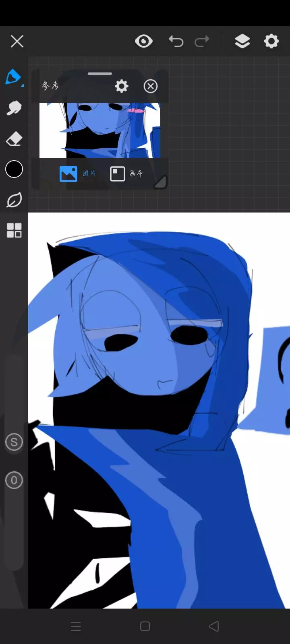
Task: Tap the S circle button
Action: point(14,442)
